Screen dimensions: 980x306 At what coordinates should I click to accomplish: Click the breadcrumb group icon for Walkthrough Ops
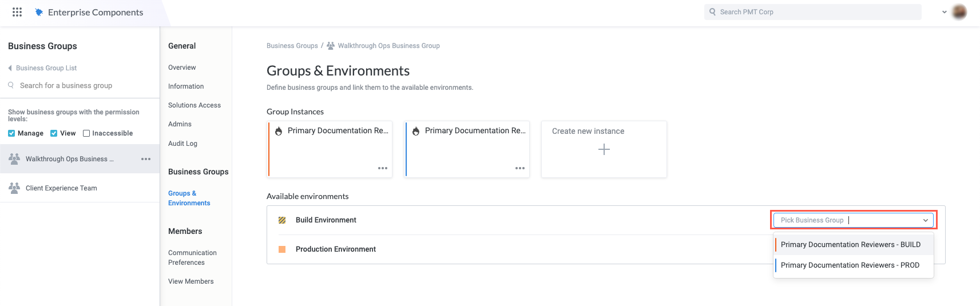[x=331, y=46]
